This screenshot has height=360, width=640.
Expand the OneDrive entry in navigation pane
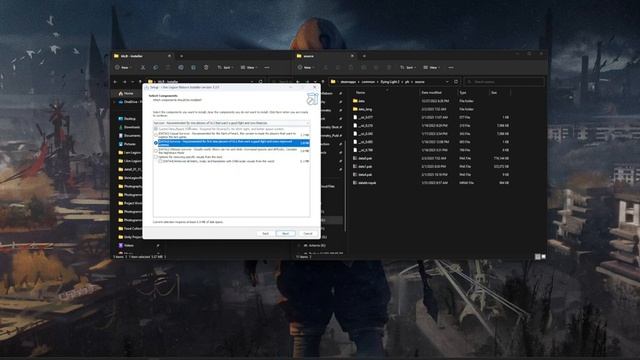(115, 102)
